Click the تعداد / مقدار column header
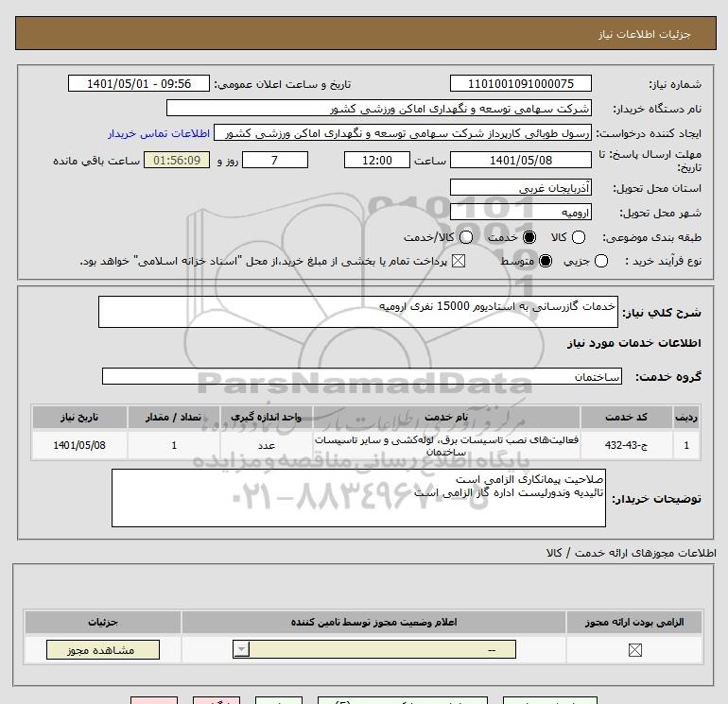Image resolution: width=728 pixels, height=704 pixels. (x=174, y=417)
